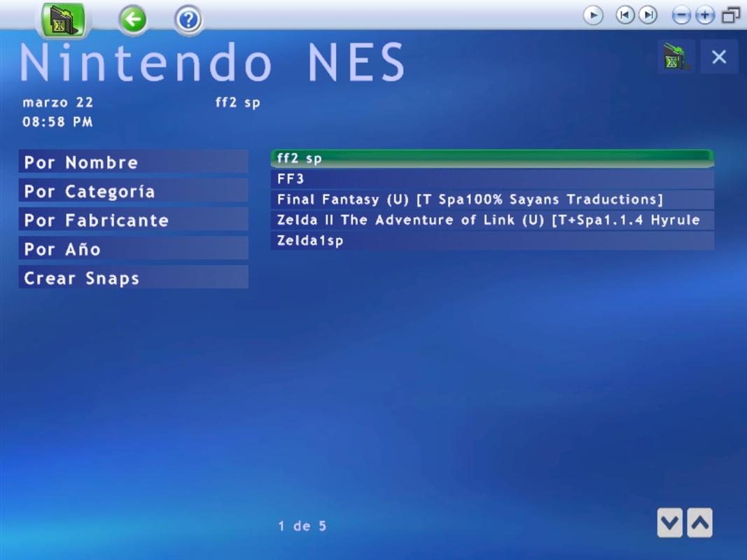The height and width of the screenshot is (560, 747).
Task: Click the green emulator logo icon top-left
Action: 63,20
